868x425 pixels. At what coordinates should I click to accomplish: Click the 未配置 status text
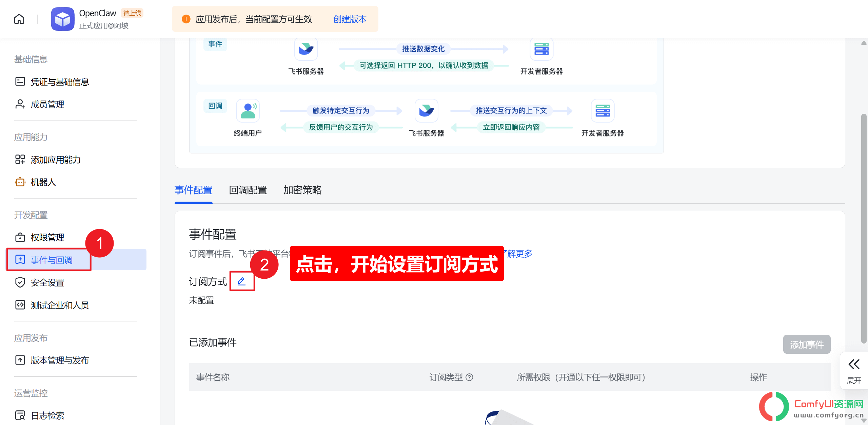point(201,300)
